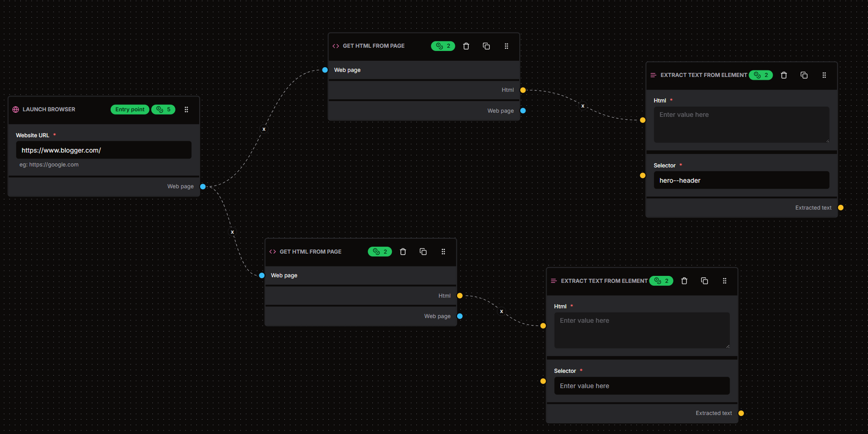The height and width of the screenshot is (434, 868).
Task: Click Web page input handle of top Get HTML node
Action: tap(325, 70)
